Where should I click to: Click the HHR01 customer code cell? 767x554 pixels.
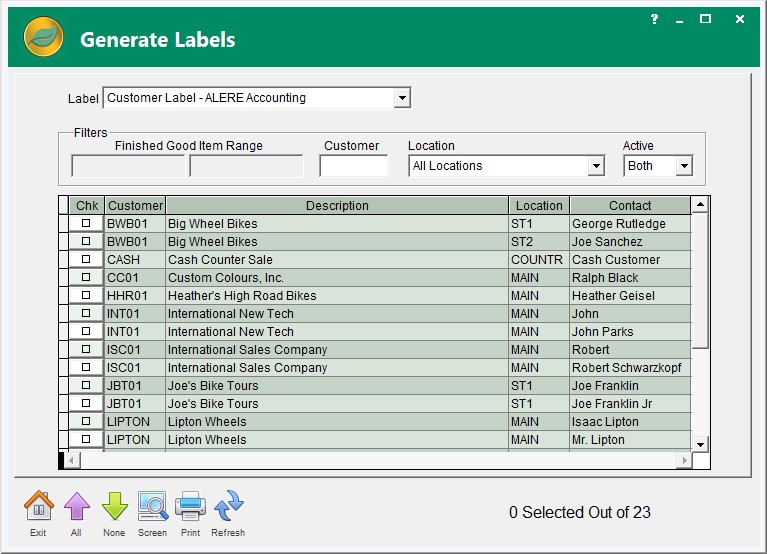(135, 296)
